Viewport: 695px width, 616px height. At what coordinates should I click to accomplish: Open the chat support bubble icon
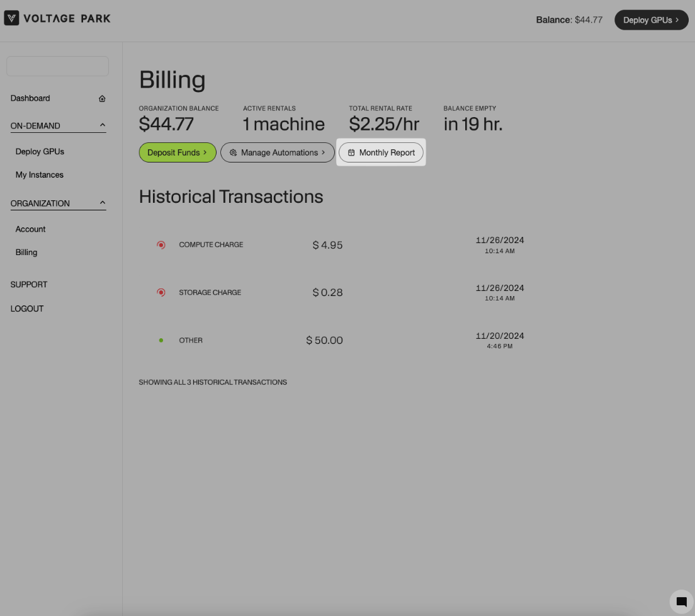[x=681, y=602]
